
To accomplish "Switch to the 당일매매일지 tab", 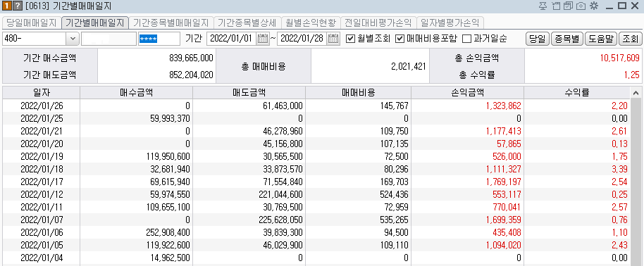I will click(x=32, y=23).
